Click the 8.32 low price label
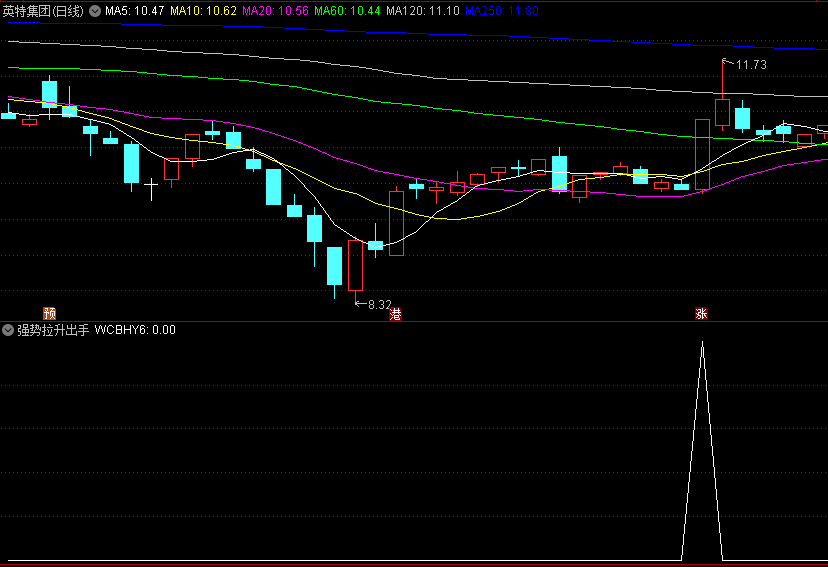The height and width of the screenshot is (567, 828). [x=380, y=305]
